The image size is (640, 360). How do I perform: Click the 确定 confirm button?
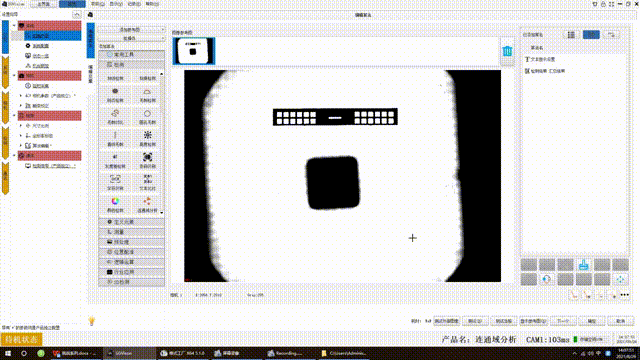click(592, 321)
